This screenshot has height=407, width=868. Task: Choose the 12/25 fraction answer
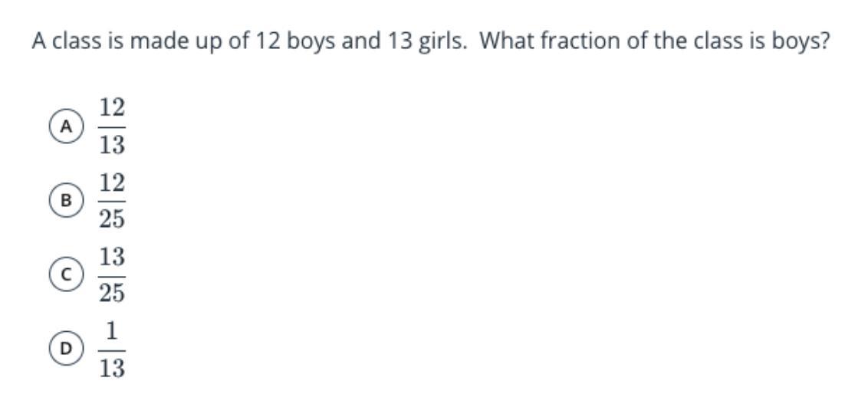pyautogui.click(x=112, y=201)
